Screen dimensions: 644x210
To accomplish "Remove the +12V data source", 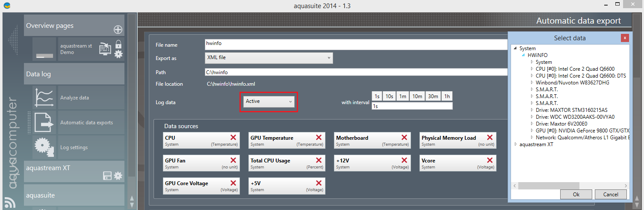I will pyautogui.click(x=405, y=160).
